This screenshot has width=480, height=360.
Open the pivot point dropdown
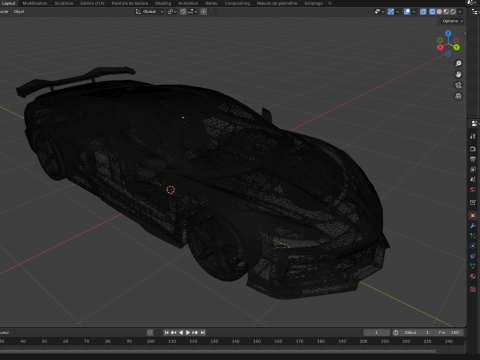click(x=172, y=12)
